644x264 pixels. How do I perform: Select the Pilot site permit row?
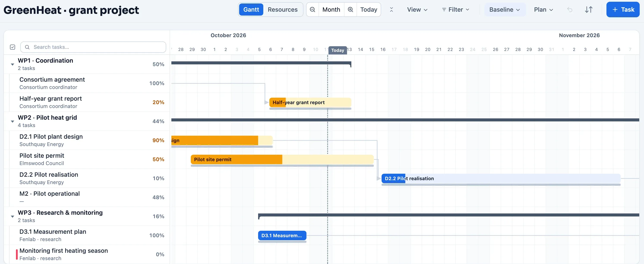pyautogui.click(x=87, y=159)
